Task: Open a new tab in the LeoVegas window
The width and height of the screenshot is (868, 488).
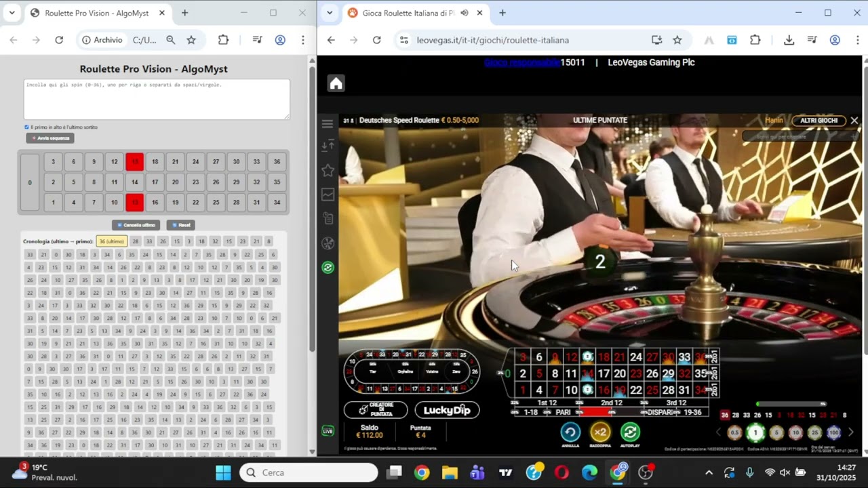Action: [x=502, y=13]
